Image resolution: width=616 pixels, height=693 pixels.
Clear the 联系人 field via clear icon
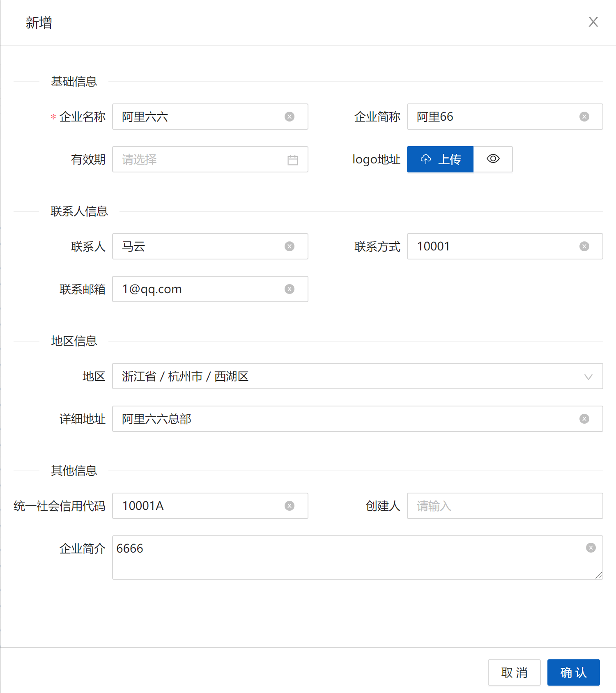click(290, 246)
